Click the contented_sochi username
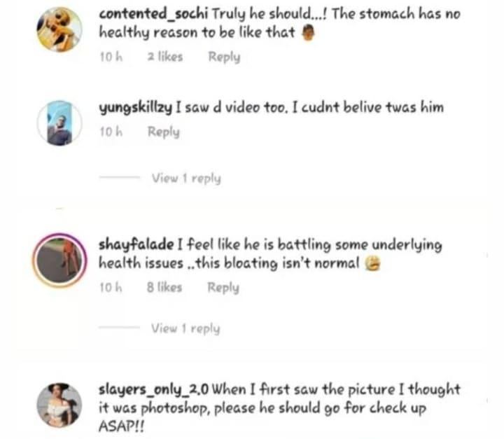 (x=153, y=14)
